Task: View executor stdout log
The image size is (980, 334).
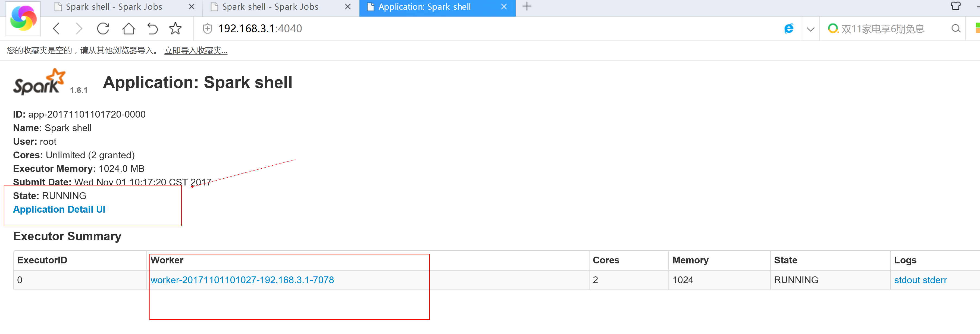Action: click(907, 280)
